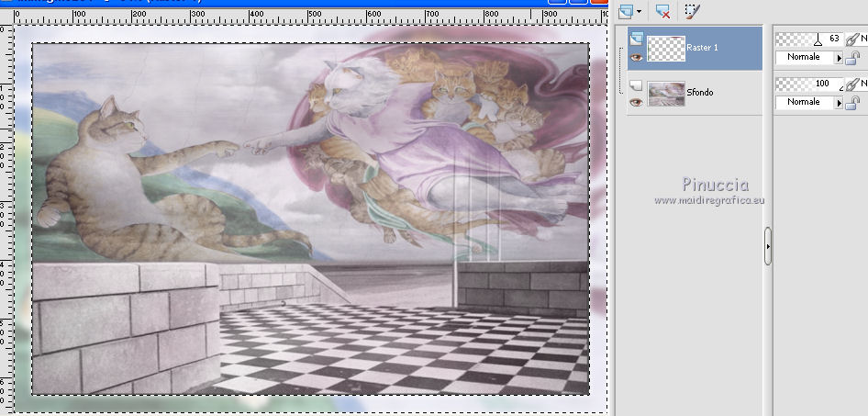Hide the Raster 1 layer via eye
Screen dimensions: 868x416
(x=636, y=57)
